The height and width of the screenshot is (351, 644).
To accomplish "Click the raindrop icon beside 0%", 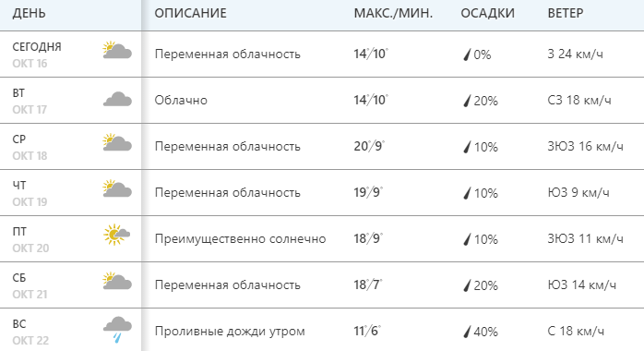I will pos(467,54).
